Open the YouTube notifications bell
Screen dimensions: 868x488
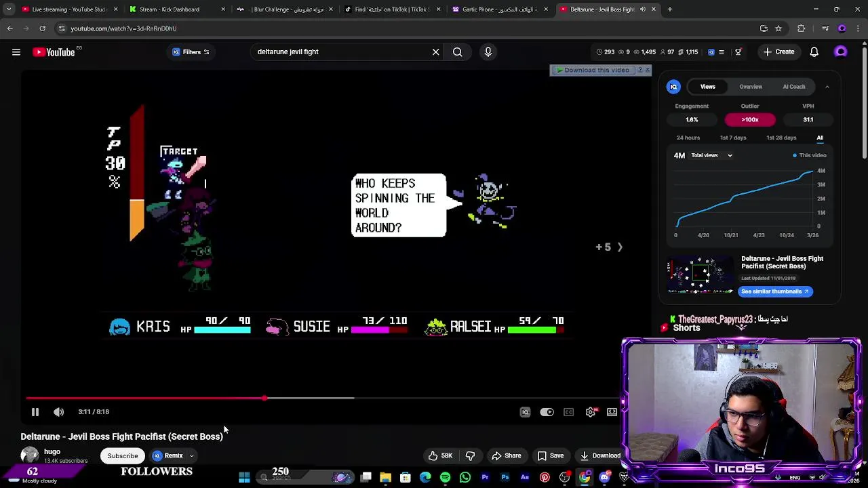click(x=814, y=52)
